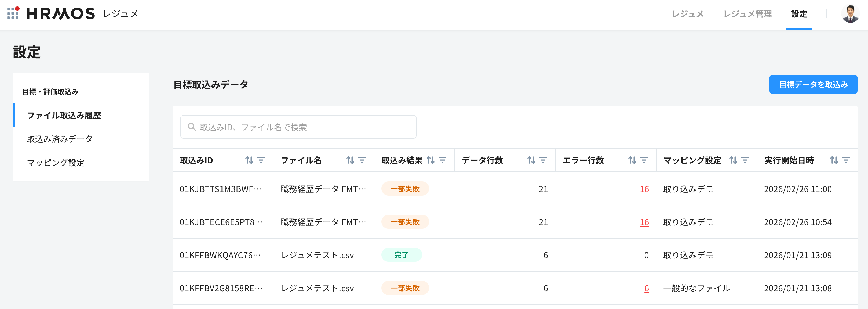Sort the データ行数 column
This screenshot has width=868, height=309.
[531, 160]
